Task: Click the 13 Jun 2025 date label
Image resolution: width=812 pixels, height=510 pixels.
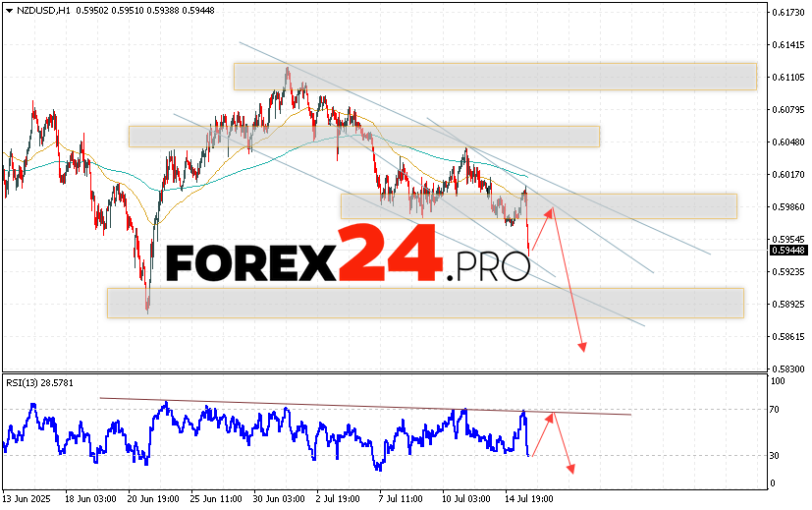Action: (28, 499)
